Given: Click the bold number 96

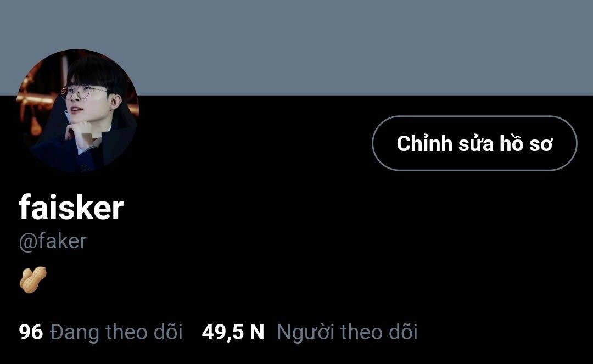Looking at the screenshot, I should (x=31, y=332).
